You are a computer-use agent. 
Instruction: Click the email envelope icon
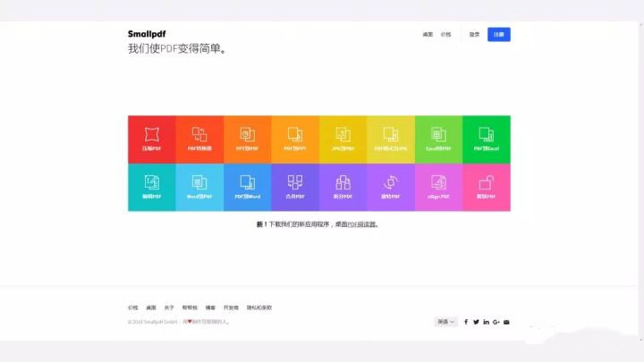(x=506, y=322)
